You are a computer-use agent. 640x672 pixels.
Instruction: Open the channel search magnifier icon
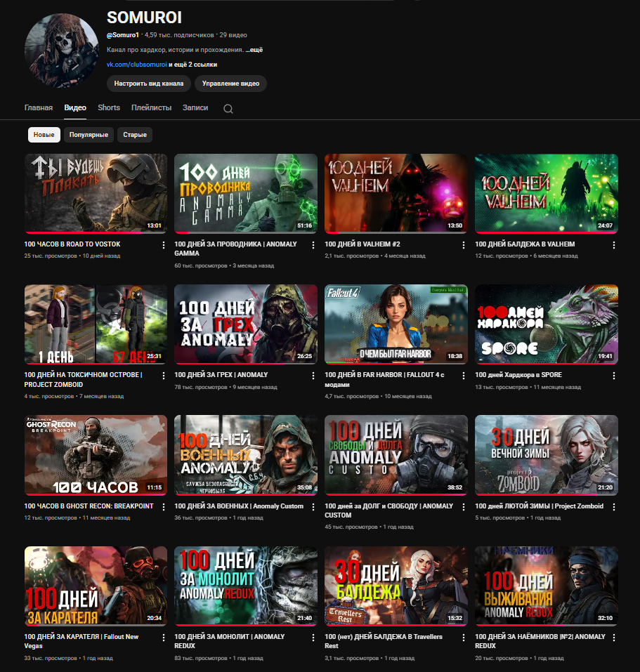pyautogui.click(x=228, y=108)
